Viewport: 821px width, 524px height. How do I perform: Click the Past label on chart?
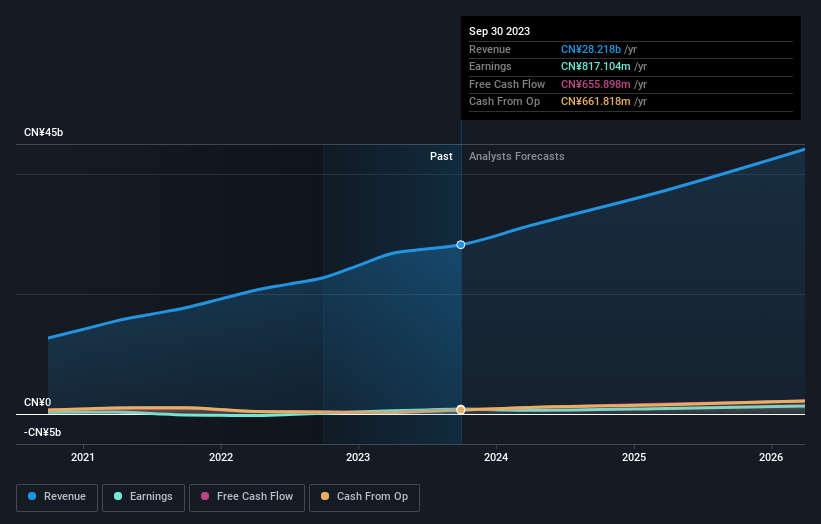coord(441,156)
